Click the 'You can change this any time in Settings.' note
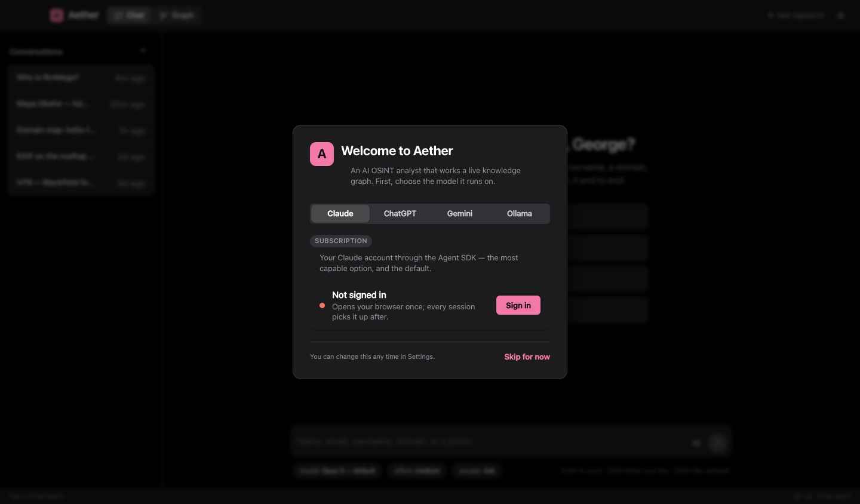Viewport: 860px width, 504px height. [372, 357]
